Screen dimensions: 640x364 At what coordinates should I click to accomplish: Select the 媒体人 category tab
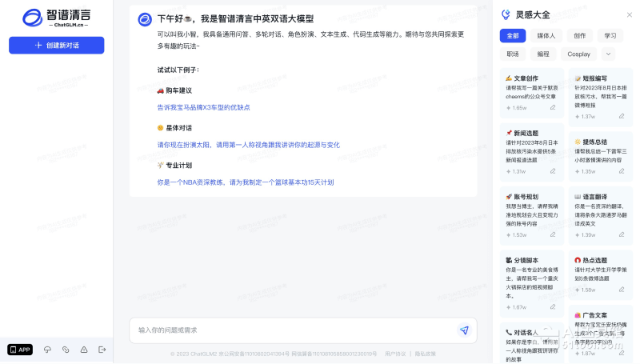click(x=546, y=35)
